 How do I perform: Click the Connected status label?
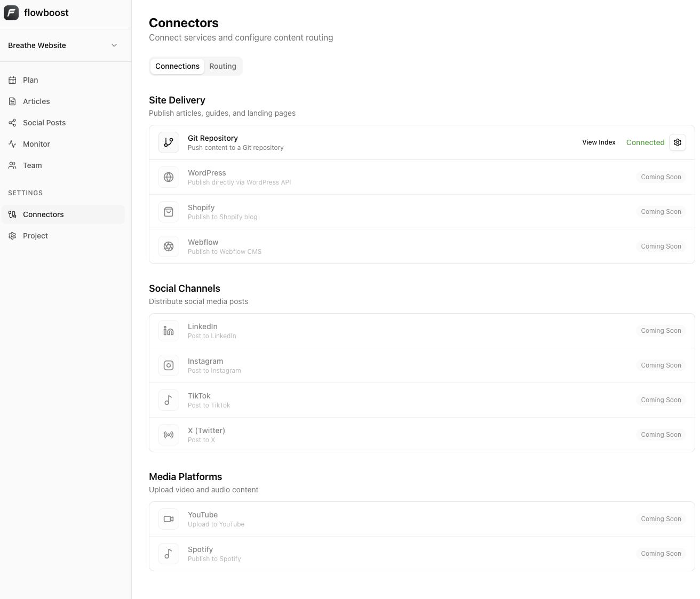pyautogui.click(x=645, y=142)
